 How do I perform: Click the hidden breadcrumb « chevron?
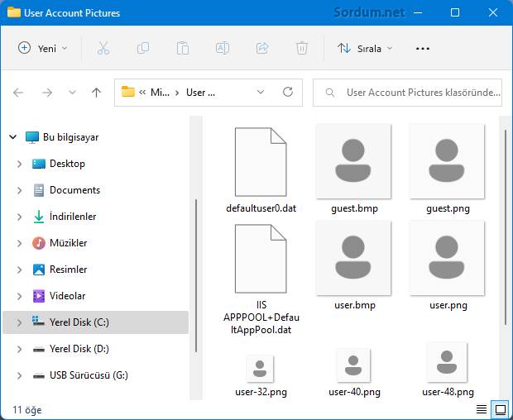coord(142,93)
